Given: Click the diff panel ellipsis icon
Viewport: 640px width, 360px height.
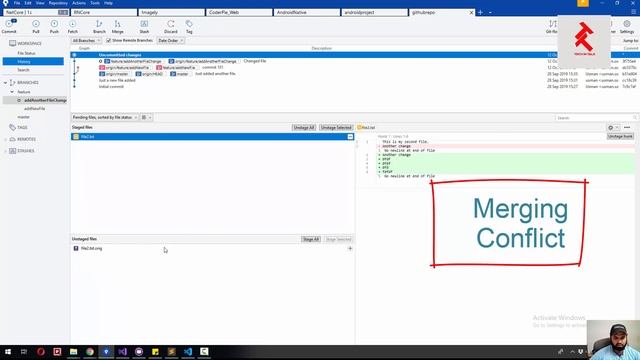Looking at the screenshot, I should 627,128.
